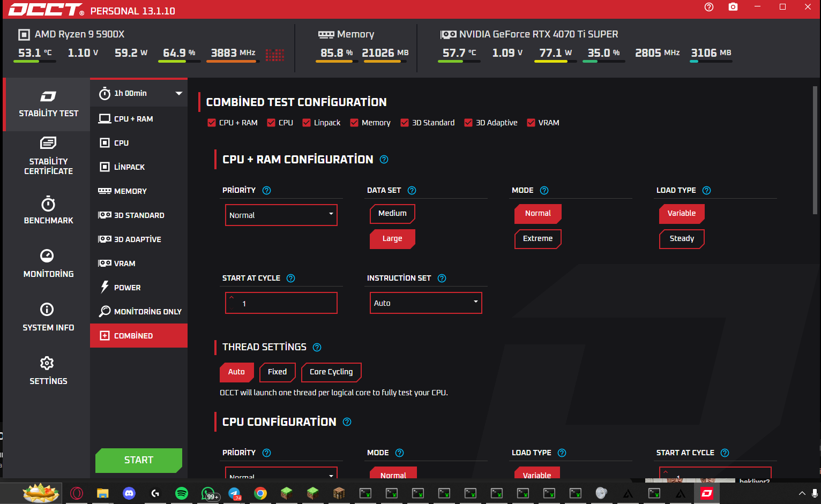Open the Stability Test section
Viewport: 821px width, 504px height.
pyautogui.click(x=47, y=104)
